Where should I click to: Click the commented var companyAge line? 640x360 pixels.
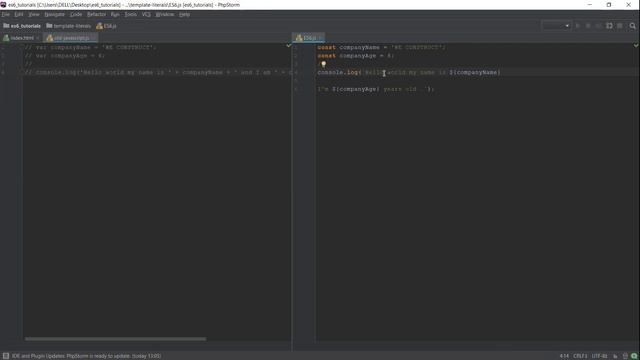(x=65, y=56)
